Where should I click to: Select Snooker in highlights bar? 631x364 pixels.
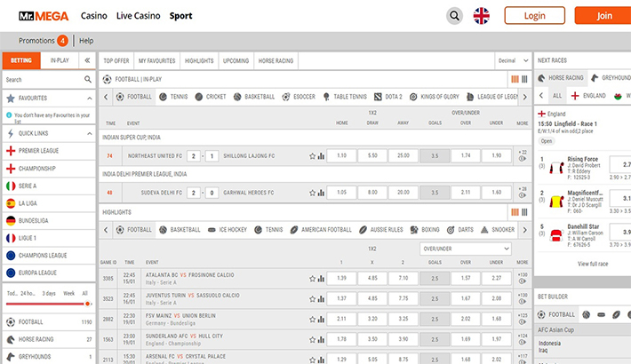498,230
